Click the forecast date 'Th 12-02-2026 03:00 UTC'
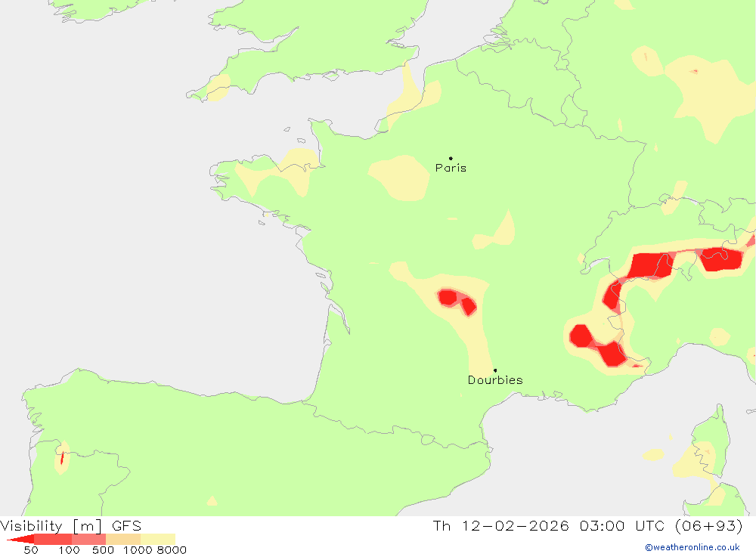 tap(548, 525)
